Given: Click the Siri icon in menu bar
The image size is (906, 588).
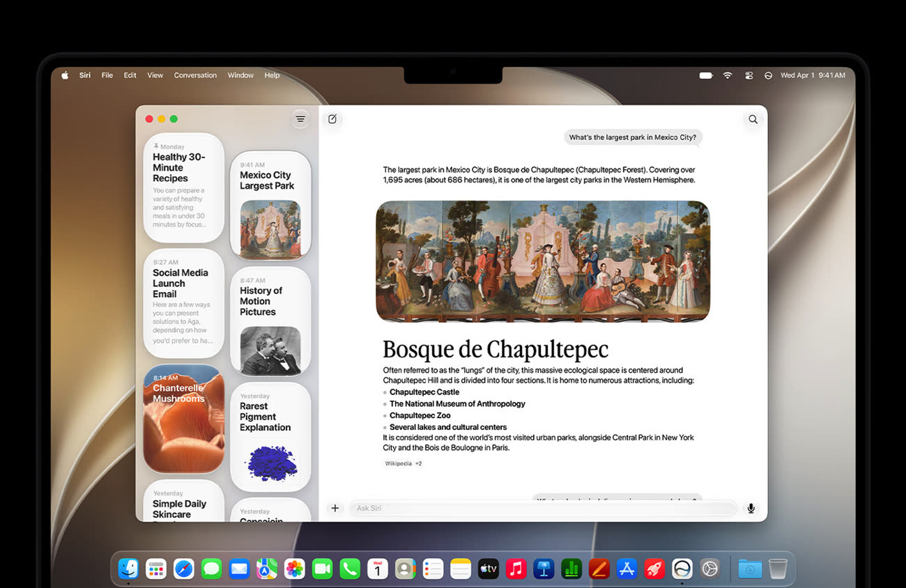Looking at the screenshot, I should pos(768,75).
